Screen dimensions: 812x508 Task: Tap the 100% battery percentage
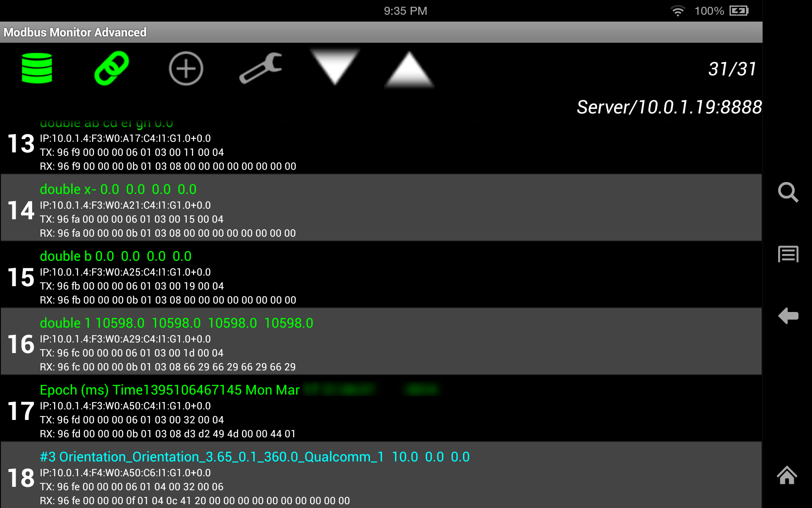click(709, 11)
